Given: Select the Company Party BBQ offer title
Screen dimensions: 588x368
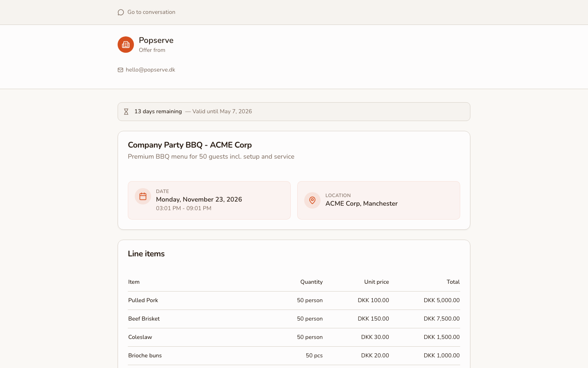Looking at the screenshot, I should 189,145.
